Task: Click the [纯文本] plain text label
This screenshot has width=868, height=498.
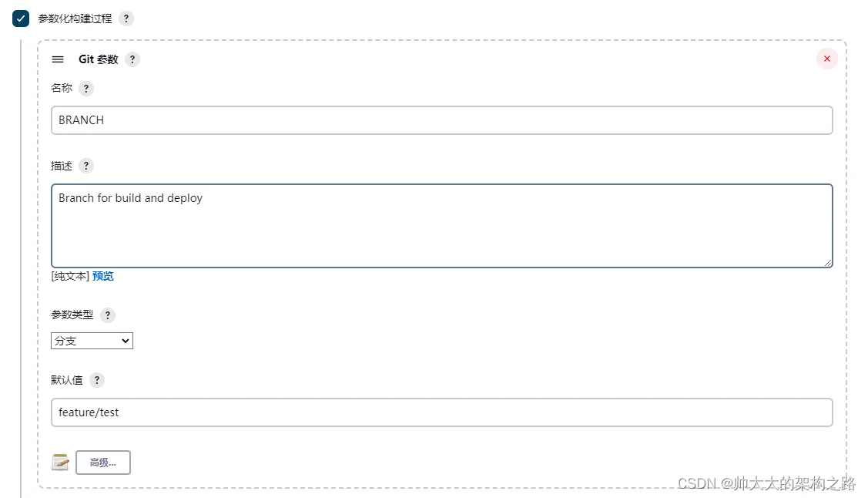Action: point(70,276)
